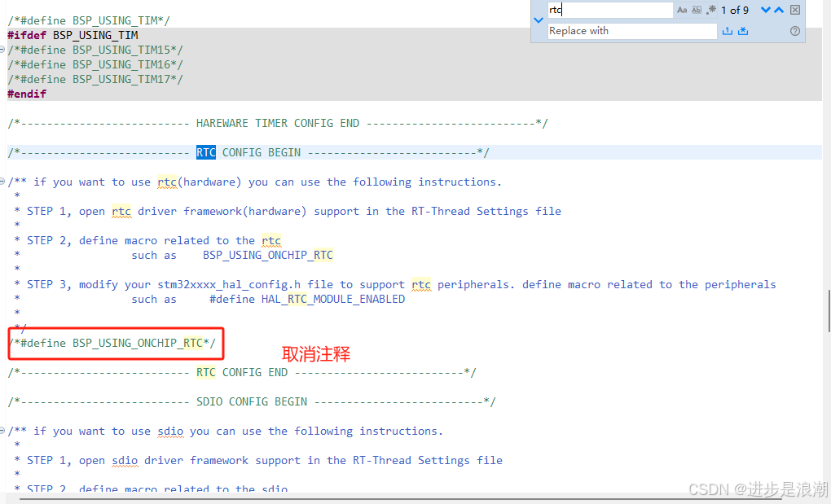Click the Replace icon next to Replace with field
This screenshot has width=831, height=504.
[x=728, y=30]
